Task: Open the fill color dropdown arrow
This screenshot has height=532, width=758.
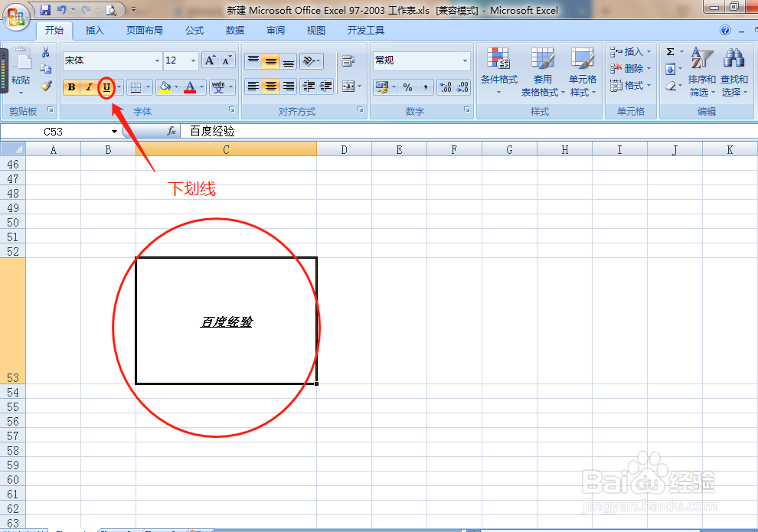Action: point(176,87)
